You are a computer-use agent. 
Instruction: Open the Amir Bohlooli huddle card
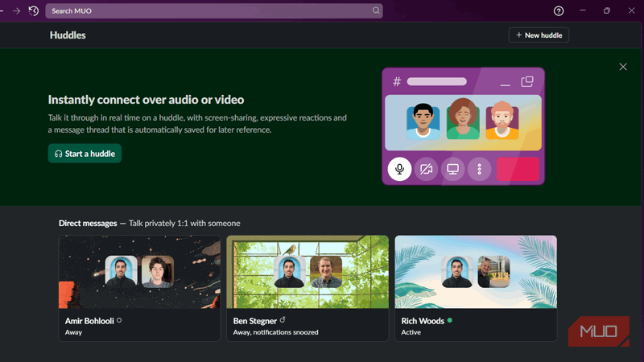click(139, 287)
